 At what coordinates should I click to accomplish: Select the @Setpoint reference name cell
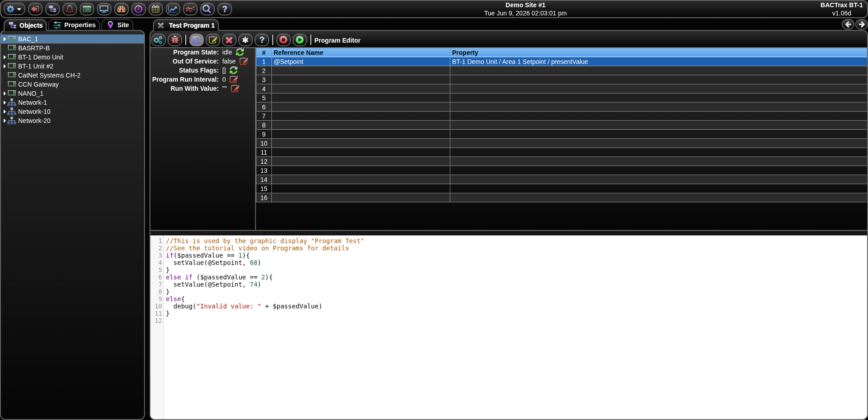(361, 62)
